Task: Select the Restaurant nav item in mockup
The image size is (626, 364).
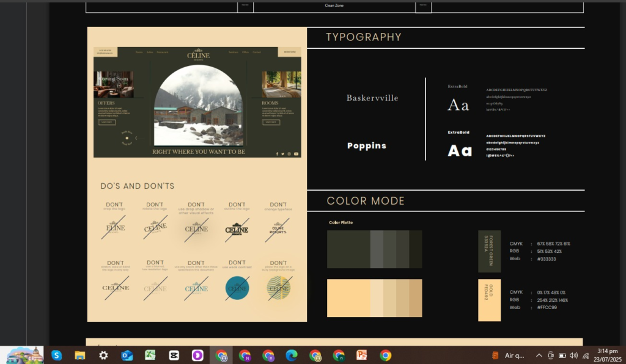Action: tap(162, 52)
